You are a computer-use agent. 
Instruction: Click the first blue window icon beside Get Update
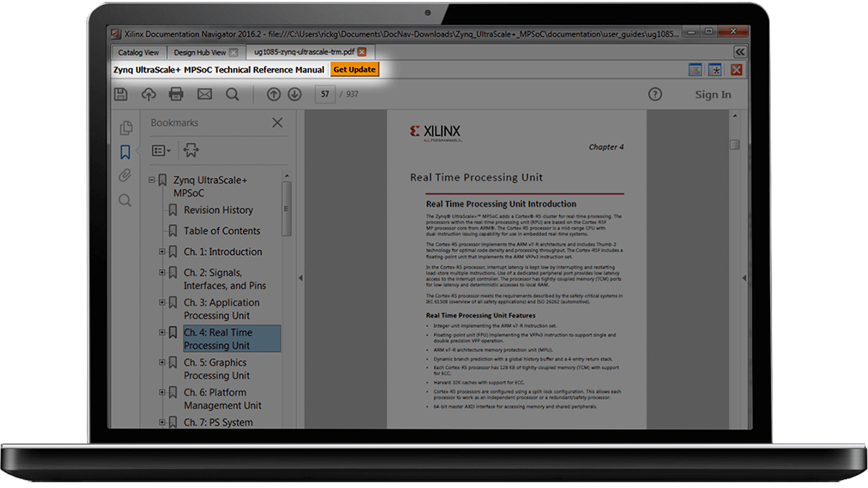tap(694, 70)
